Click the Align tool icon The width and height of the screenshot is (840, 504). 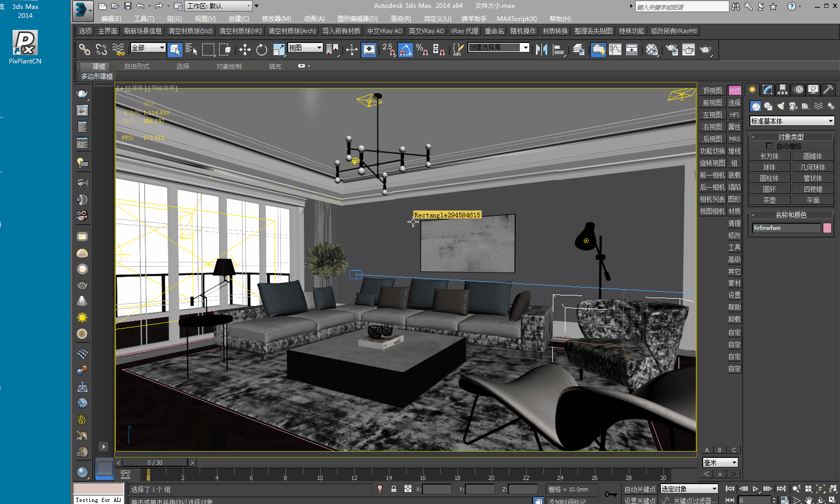[559, 49]
